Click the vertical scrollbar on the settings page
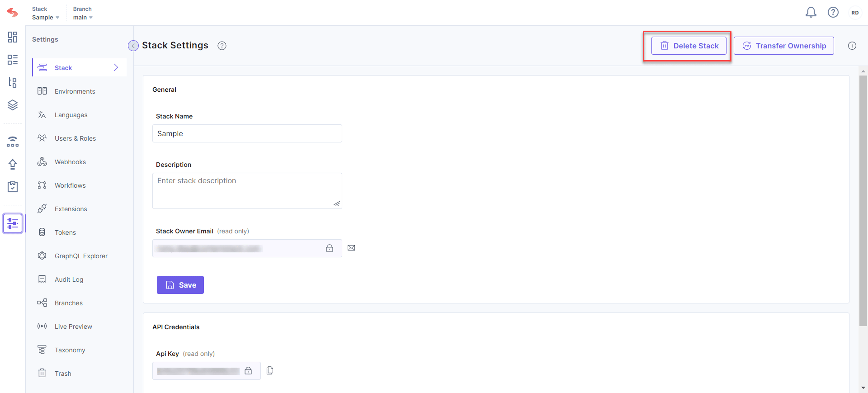This screenshot has width=868, height=393. [863, 201]
